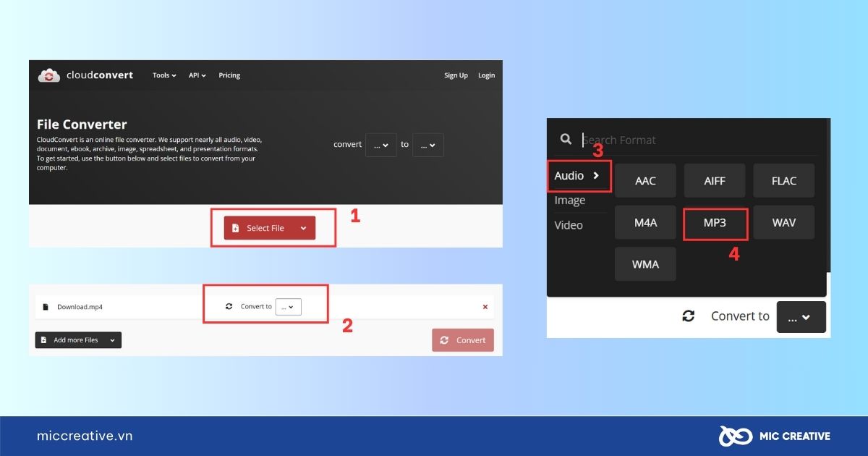Click the cloudconvert logo icon
868x456 pixels.
(x=48, y=75)
